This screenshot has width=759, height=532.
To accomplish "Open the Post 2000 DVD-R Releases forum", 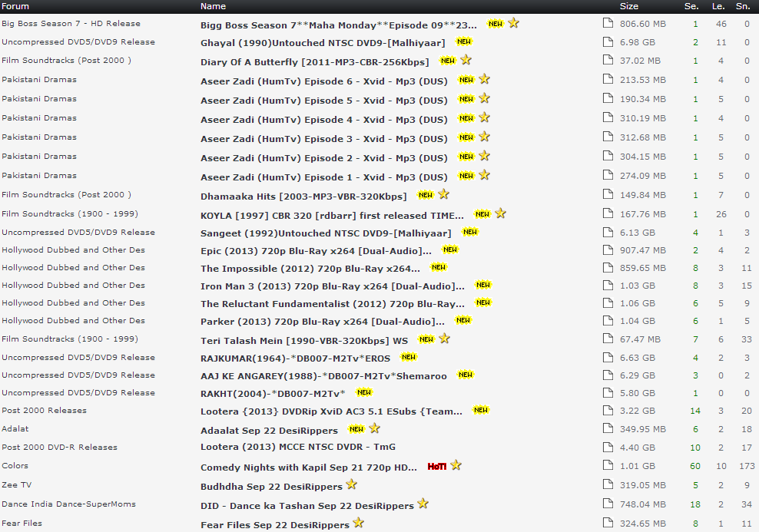I will (59, 448).
